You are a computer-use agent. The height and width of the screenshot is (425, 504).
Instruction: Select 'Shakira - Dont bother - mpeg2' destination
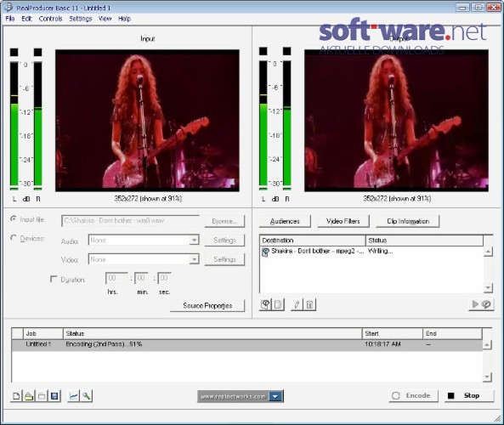coord(317,251)
